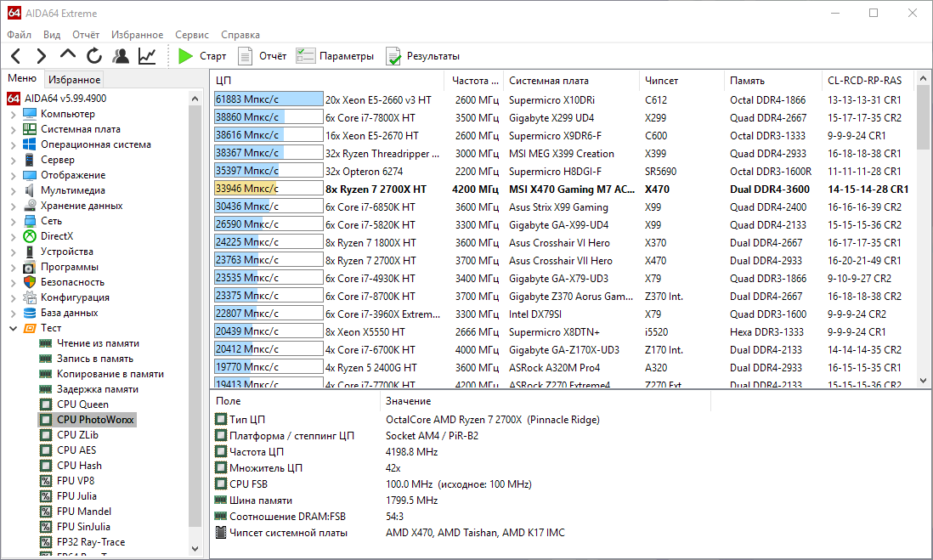Select the AIDA64 v5.99.4900 root icon
This screenshot has width=933, height=560.
click(14, 99)
